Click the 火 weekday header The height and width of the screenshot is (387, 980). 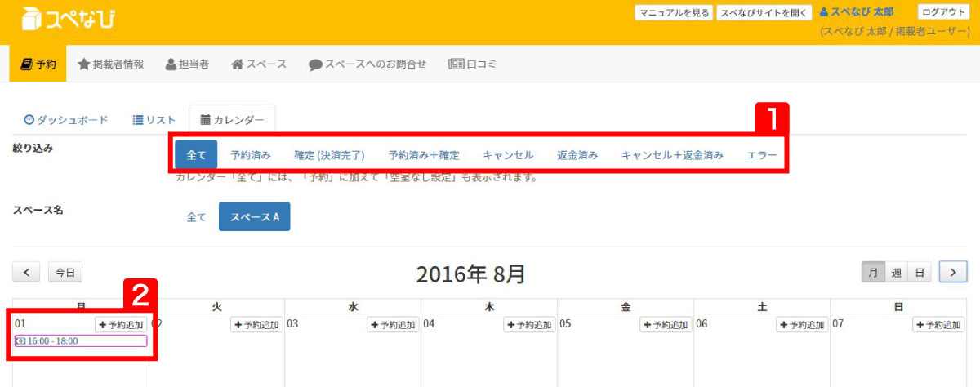tap(217, 307)
